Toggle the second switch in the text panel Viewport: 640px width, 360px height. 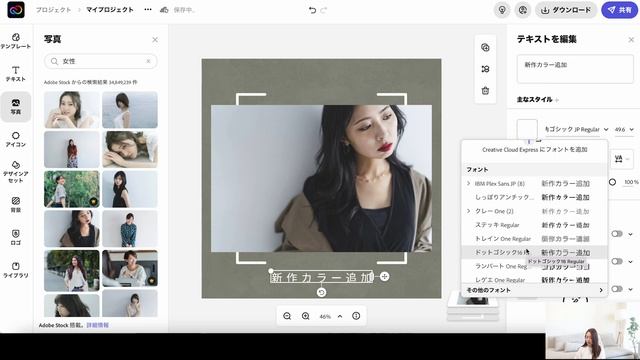[x=616, y=261]
